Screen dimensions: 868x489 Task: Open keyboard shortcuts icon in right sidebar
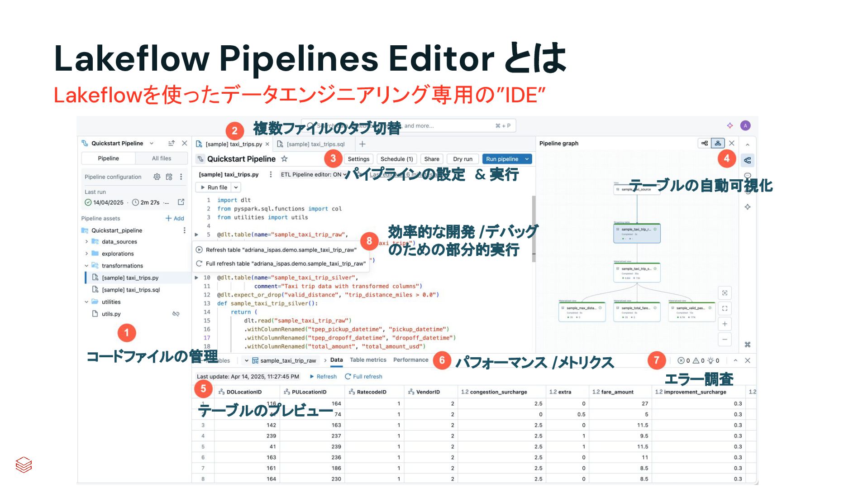point(748,345)
